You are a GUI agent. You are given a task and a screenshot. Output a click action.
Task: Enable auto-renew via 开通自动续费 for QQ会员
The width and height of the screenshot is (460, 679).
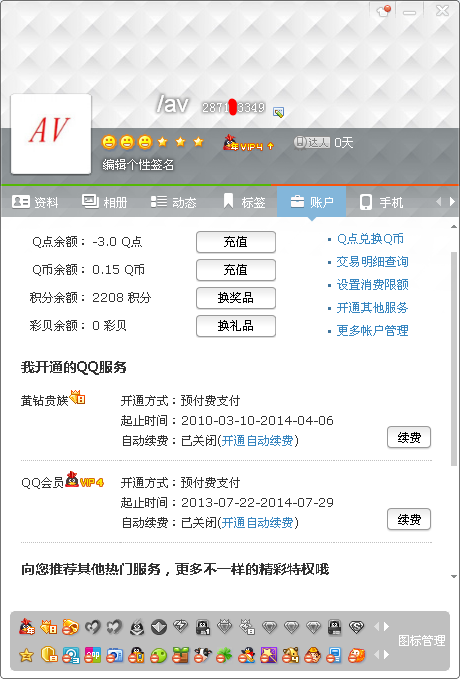click(x=257, y=523)
